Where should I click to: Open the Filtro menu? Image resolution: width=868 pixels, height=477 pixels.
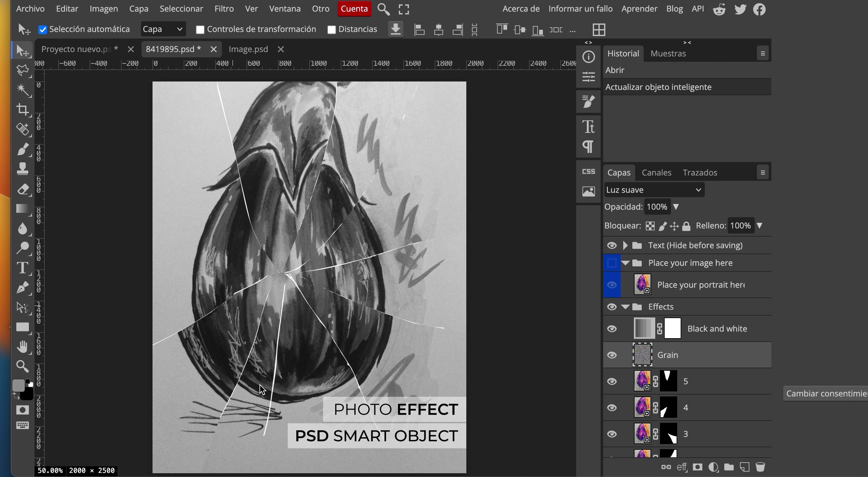pyautogui.click(x=224, y=9)
